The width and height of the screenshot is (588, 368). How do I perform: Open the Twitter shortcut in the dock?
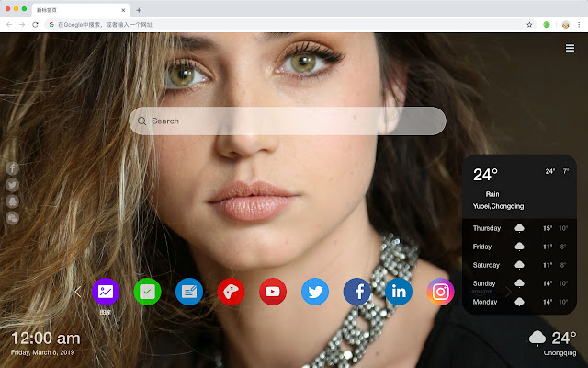point(315,292)
